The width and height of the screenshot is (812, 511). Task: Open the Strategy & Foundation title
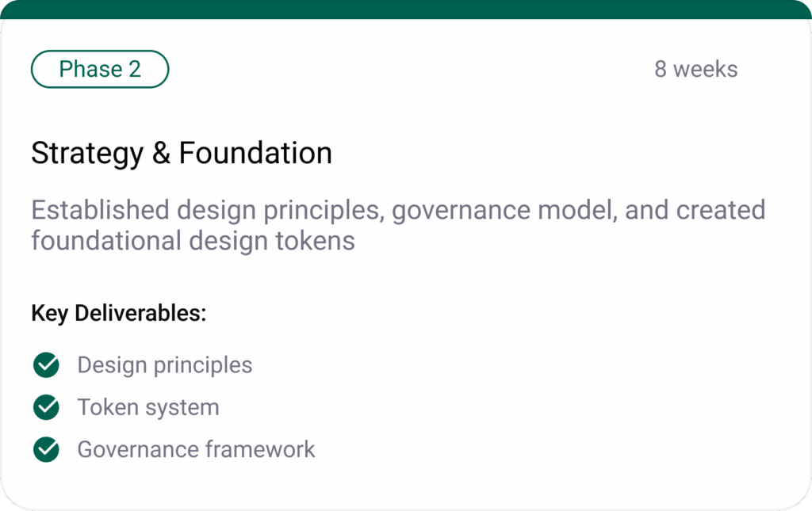tap(182, 153)
